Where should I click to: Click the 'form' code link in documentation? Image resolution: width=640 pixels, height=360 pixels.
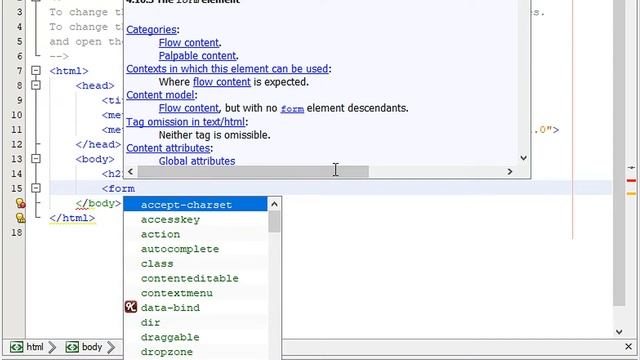click(292, 109)
